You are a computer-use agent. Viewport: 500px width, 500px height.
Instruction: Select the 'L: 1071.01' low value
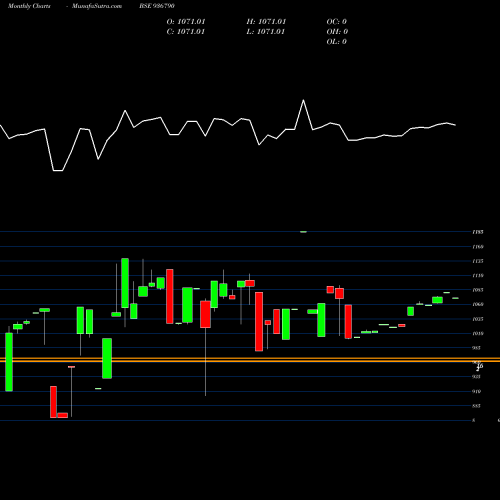coord(266,32)
